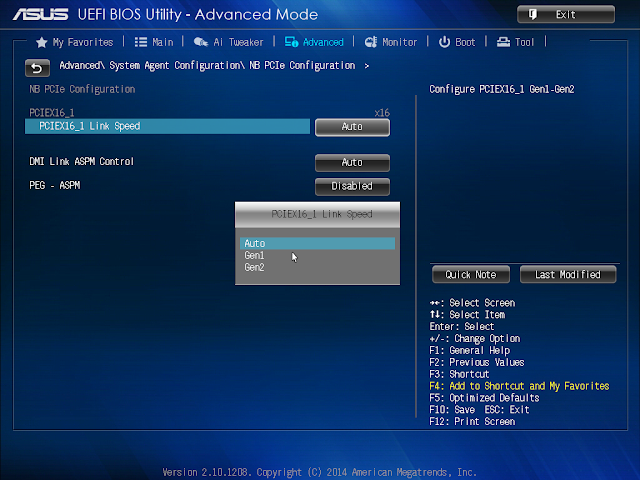640x480 pixels.
Task: Open the DMI Link ASPM Control dropdown
Action: point(352,162)
